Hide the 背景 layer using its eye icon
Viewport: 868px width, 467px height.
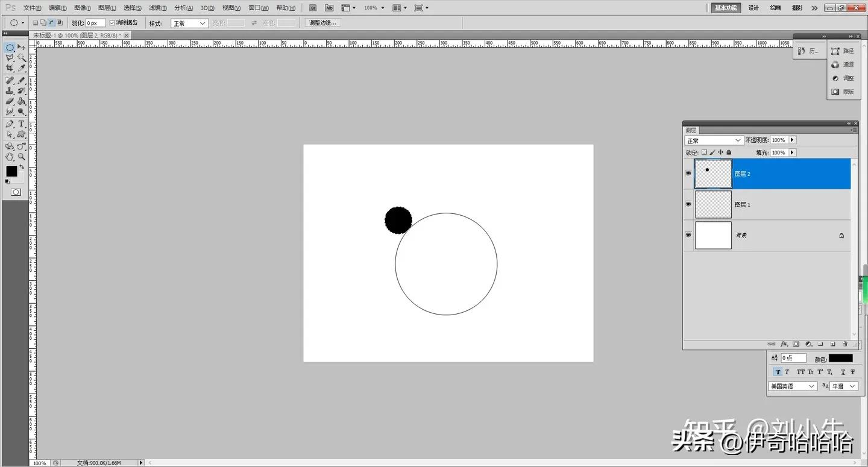(688, 235)
